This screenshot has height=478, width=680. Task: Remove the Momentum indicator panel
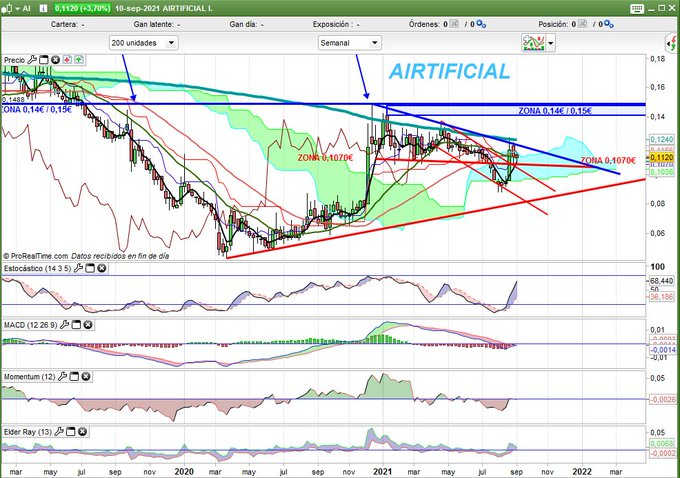(x=86, y=377)
